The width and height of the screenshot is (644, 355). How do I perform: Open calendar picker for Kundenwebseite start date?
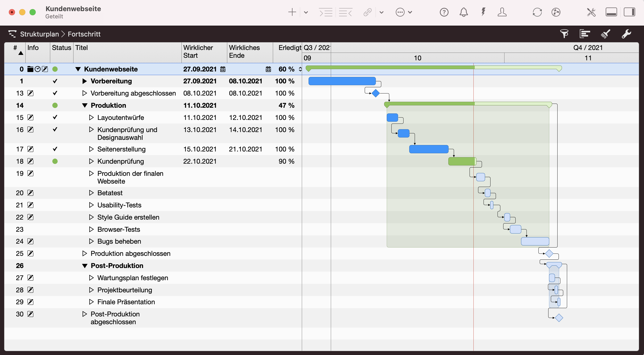(223, 69)
